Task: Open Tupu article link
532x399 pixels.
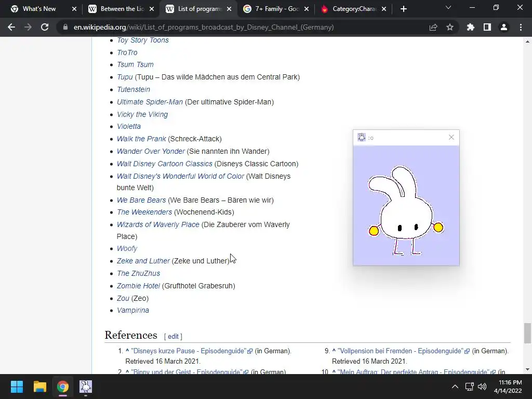Action: click(x=125, y=77)
